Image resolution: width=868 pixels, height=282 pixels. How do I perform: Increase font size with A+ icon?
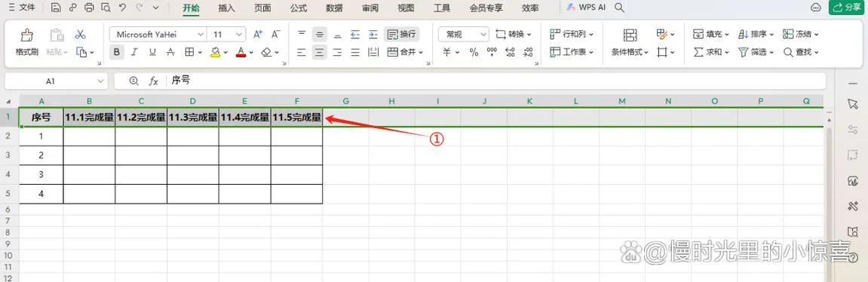click(x=258, y=35)
